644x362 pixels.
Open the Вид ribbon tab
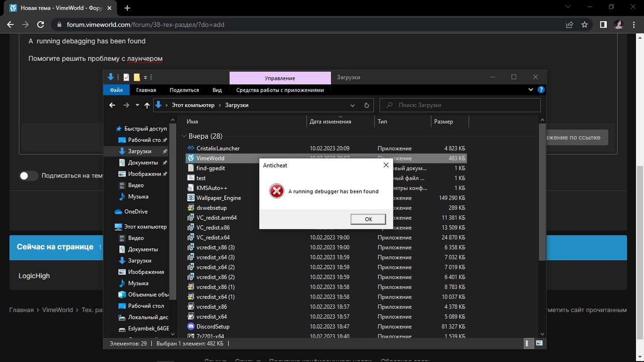217,90
